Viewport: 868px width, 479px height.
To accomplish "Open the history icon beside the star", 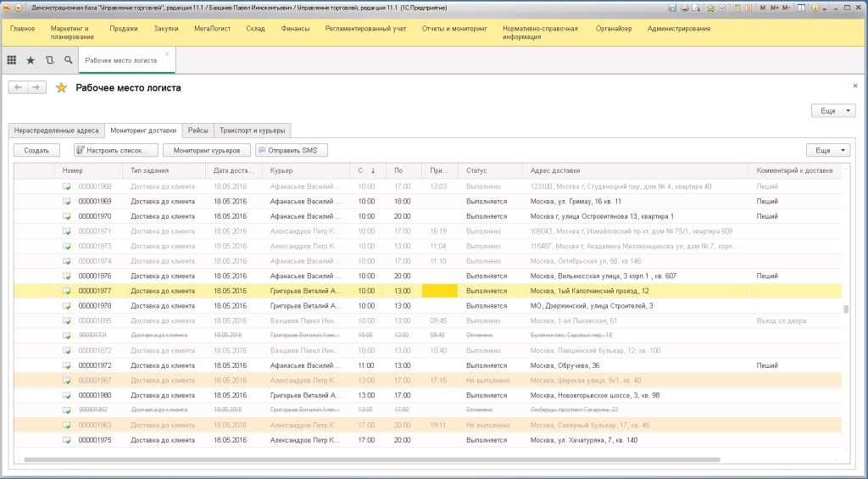I will (50, 60).
